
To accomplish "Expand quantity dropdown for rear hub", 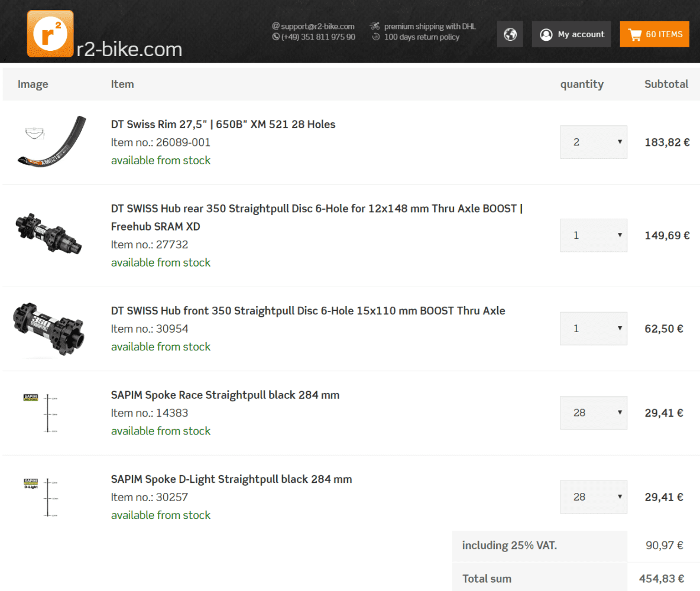I will 593,235.
